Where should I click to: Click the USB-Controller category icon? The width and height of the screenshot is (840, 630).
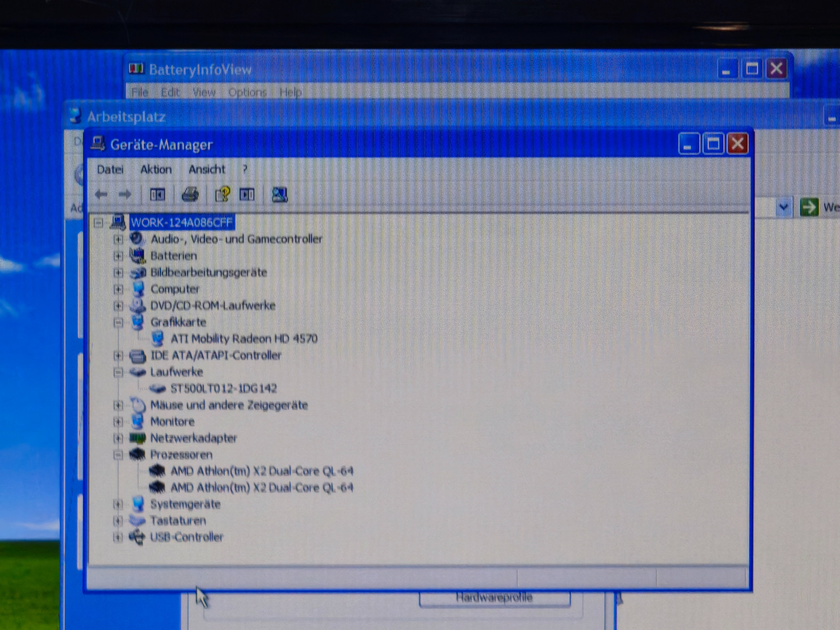point(137,537)
